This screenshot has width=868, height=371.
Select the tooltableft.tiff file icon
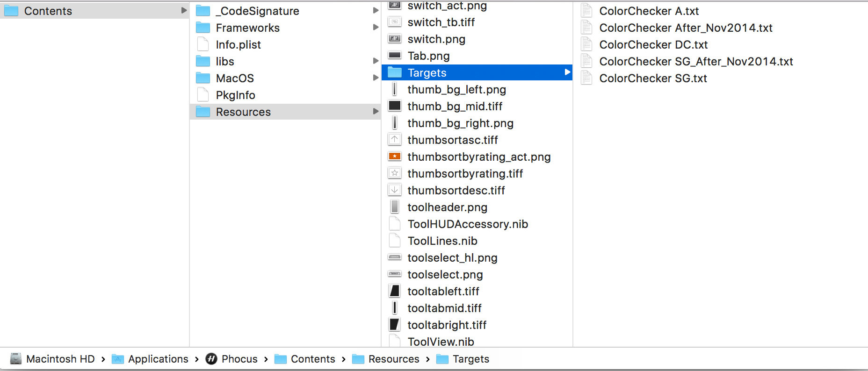395,291
